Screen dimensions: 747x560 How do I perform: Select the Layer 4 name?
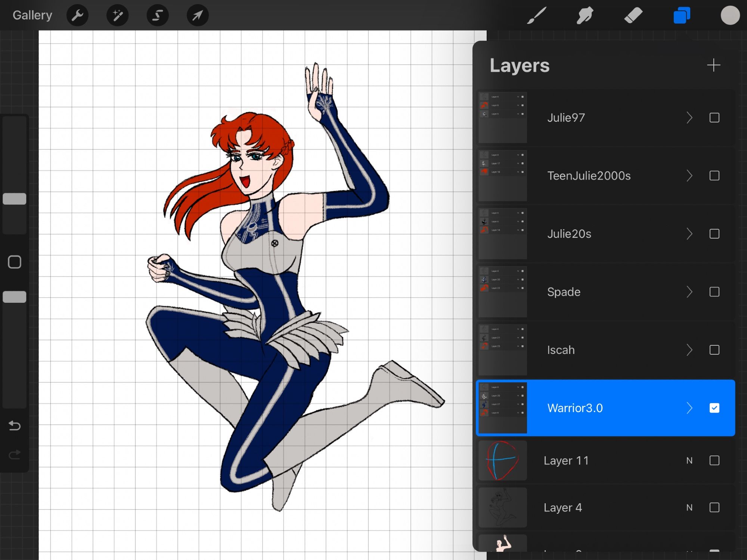tap(562, 508)
